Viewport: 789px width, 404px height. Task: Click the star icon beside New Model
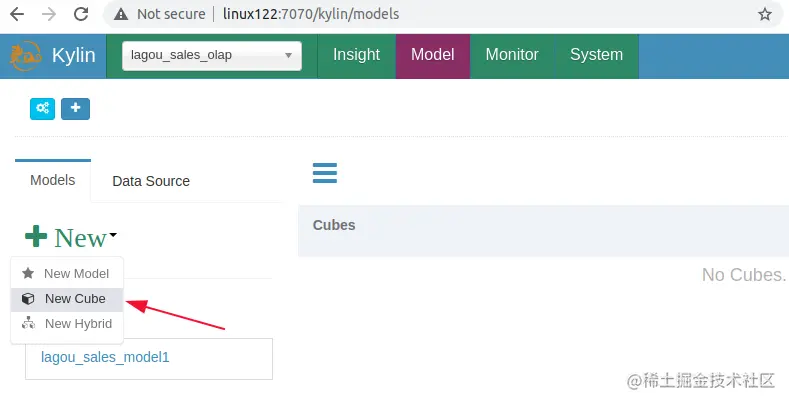[28, 273]
